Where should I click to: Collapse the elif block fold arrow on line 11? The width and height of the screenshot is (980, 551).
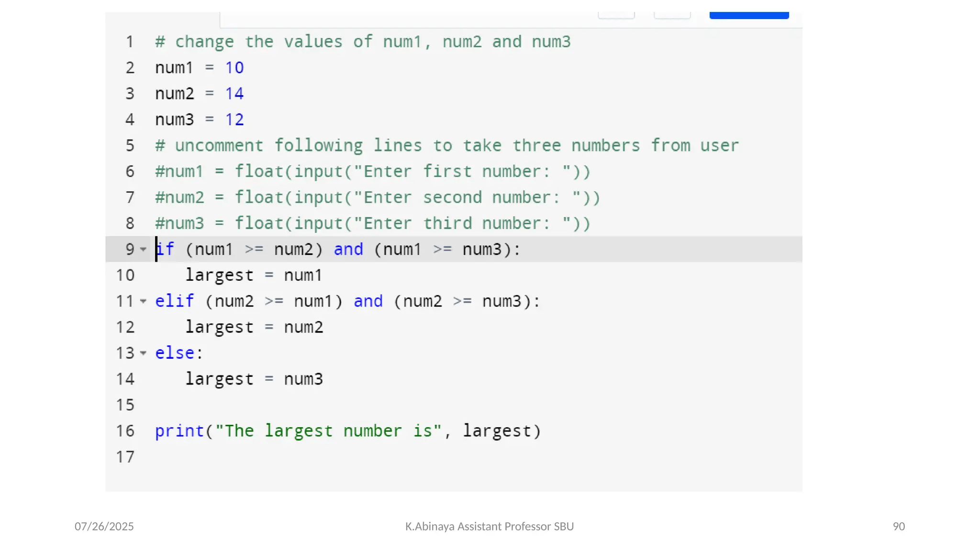143,301
